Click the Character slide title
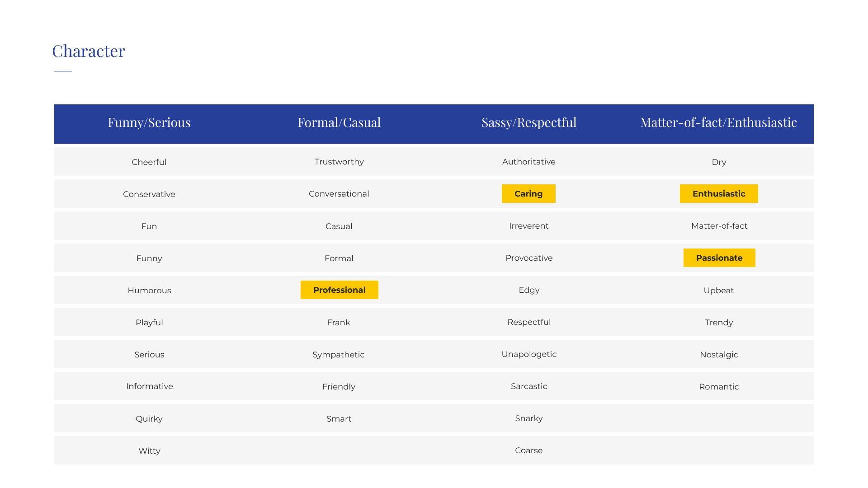Image resolution: width=868 pixels, height=488 pixels. pos(89,51)
